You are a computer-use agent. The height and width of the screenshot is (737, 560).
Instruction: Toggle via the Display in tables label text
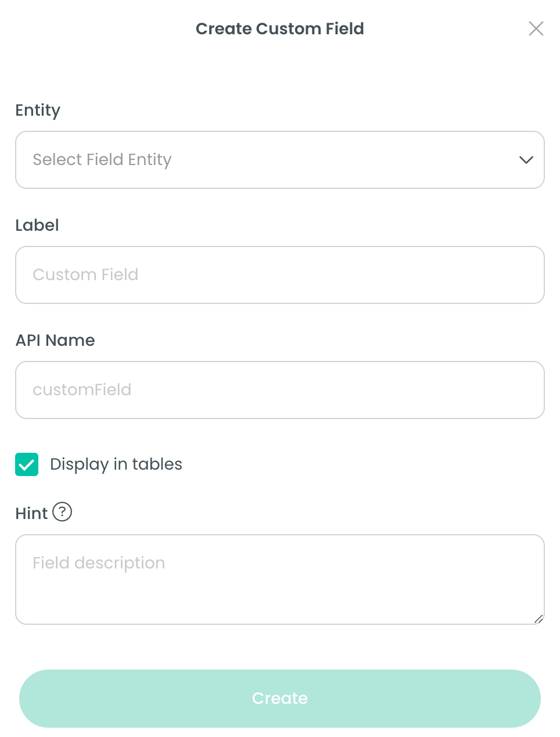tap(116, 464)
